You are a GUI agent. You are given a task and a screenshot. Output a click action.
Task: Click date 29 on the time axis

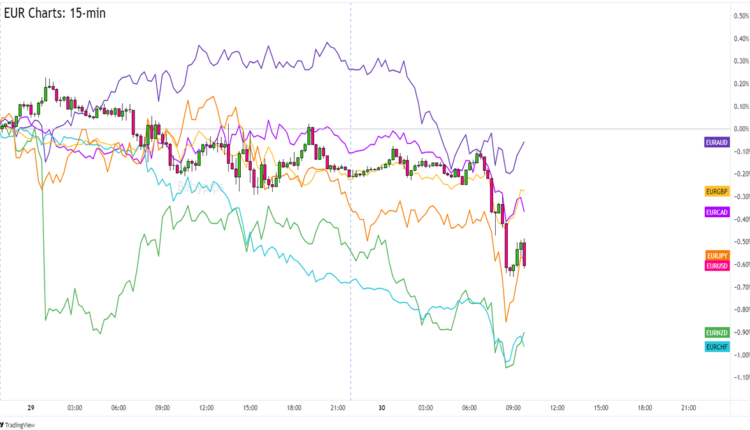click(x=31, y=408)
